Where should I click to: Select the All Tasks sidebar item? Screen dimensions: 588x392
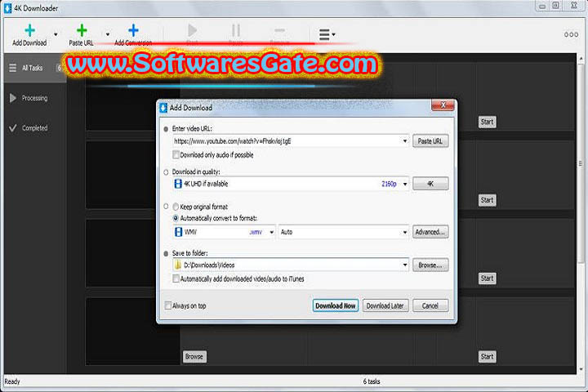[x=35, y=68]
